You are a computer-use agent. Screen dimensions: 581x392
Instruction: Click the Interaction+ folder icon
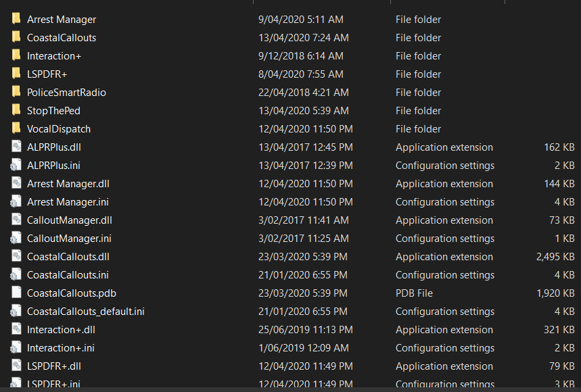tap(16, 55)
